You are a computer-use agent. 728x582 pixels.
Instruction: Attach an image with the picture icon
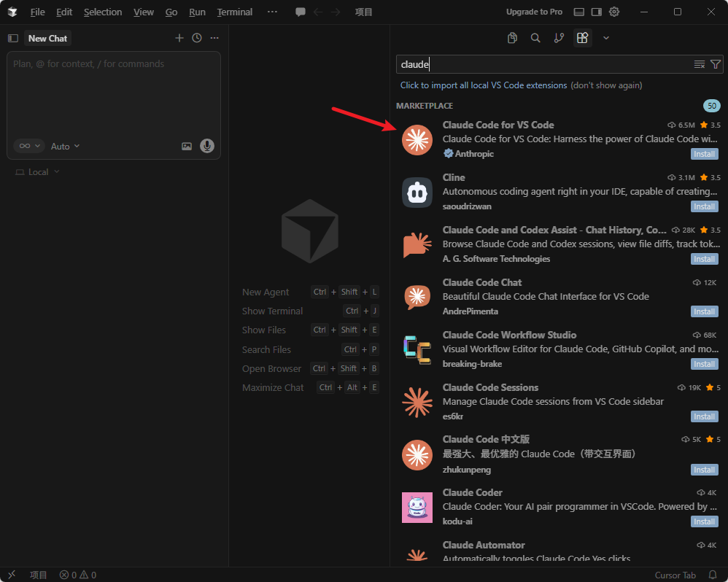click(187, 146)
